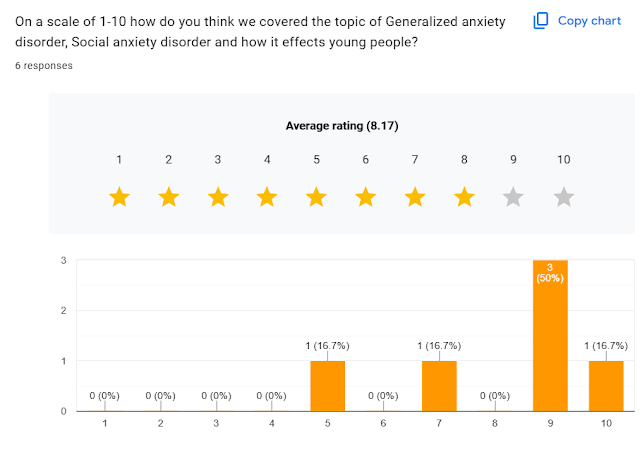The height and width of the screenshot is (471, 640).
Task: Click the '3 (50%)' bar label
Action: tap(550, 272)
